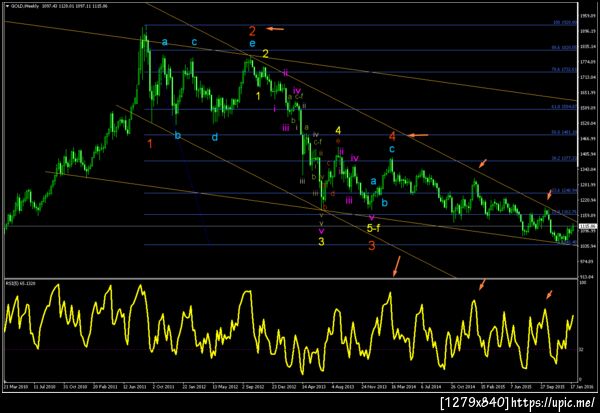Click the '16 Mar 2014' date label

403,387
